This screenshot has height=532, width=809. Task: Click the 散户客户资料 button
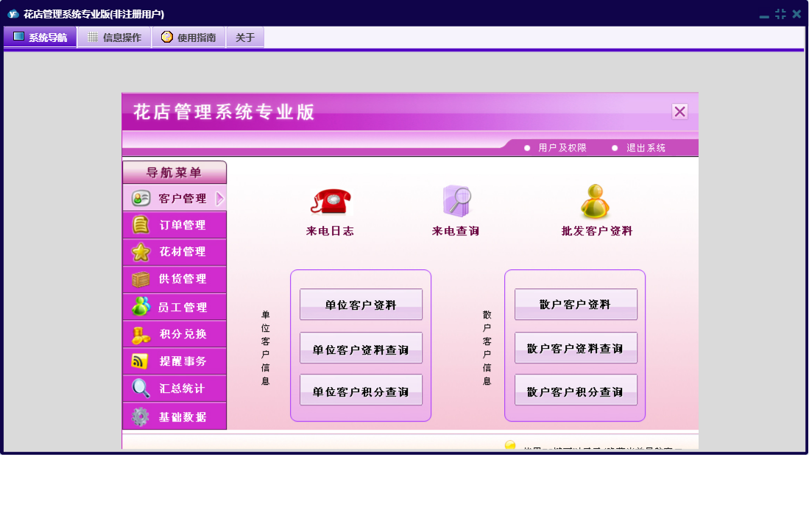(x=576, y=305)
